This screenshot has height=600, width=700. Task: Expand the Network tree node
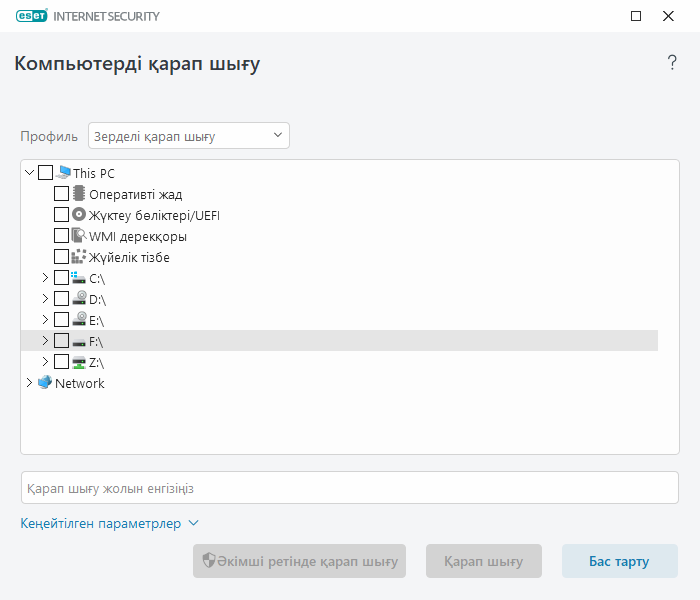click(29, 383)
